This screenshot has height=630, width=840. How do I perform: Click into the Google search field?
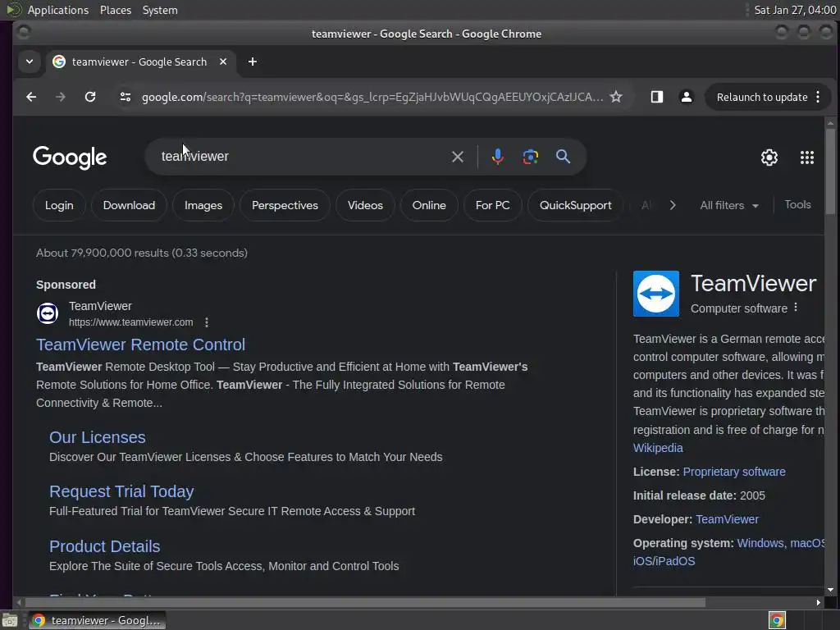300,157
